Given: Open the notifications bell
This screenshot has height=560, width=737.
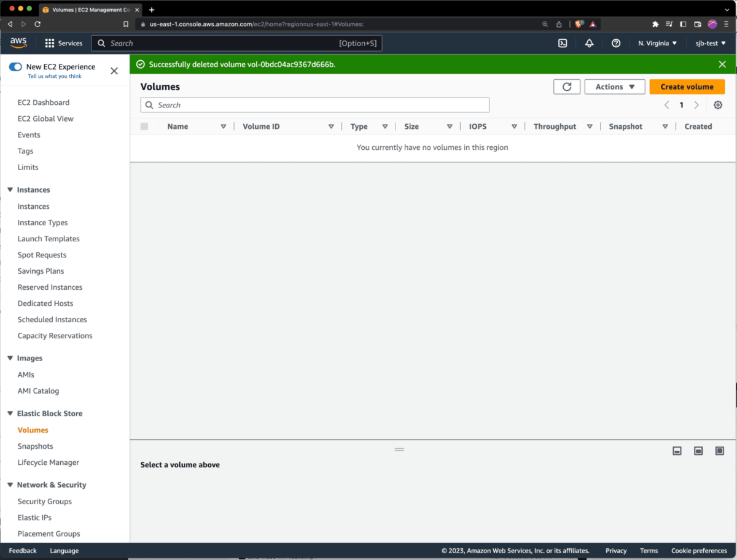Looking at the screenshot, I should click(589, 43).
